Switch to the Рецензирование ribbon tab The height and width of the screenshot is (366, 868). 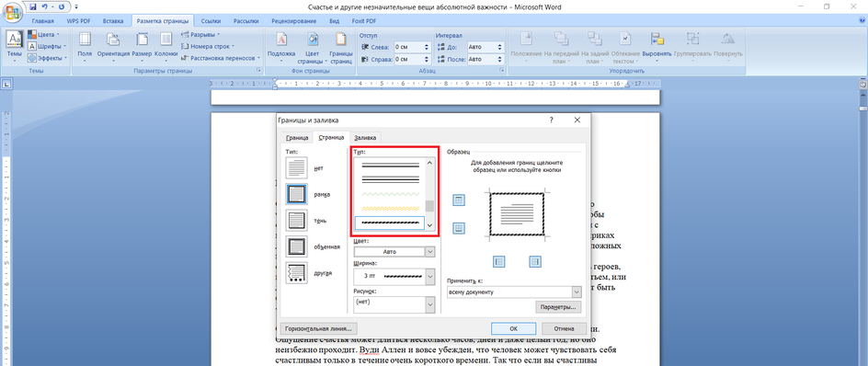(294, 21)
